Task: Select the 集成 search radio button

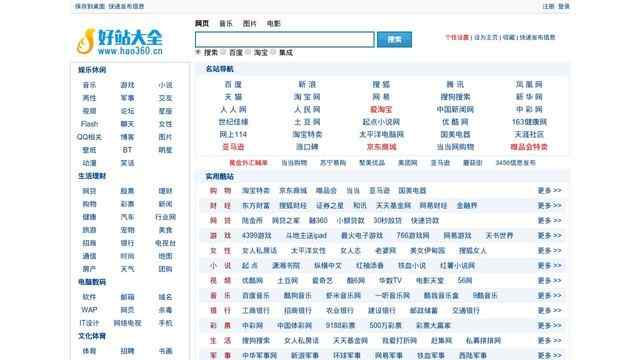Action: (273, 52)
